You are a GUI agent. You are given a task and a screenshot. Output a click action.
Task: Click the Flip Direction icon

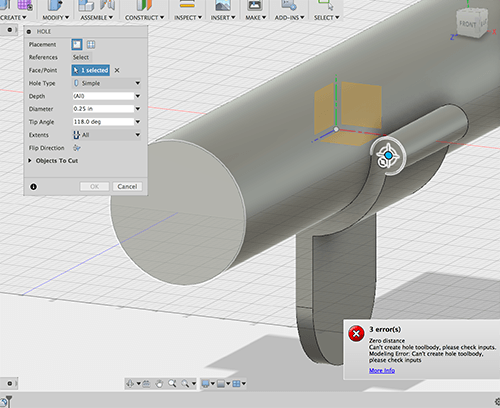(x=77, y=148)
